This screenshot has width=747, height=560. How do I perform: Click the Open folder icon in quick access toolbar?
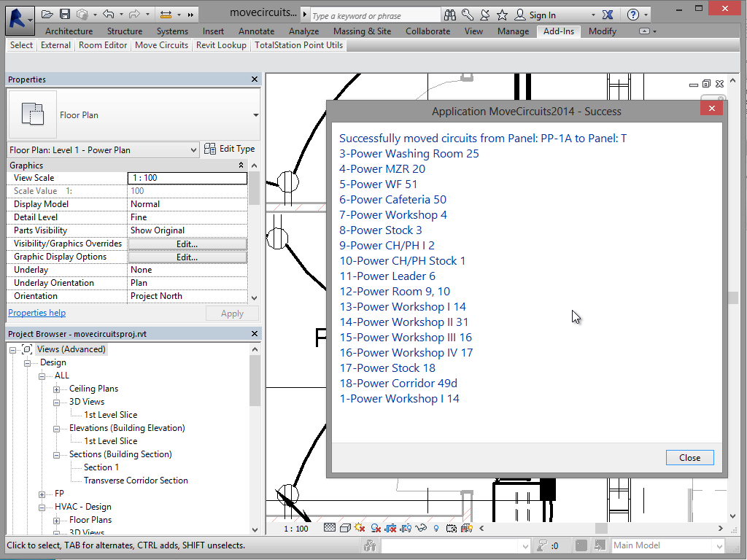47,15
